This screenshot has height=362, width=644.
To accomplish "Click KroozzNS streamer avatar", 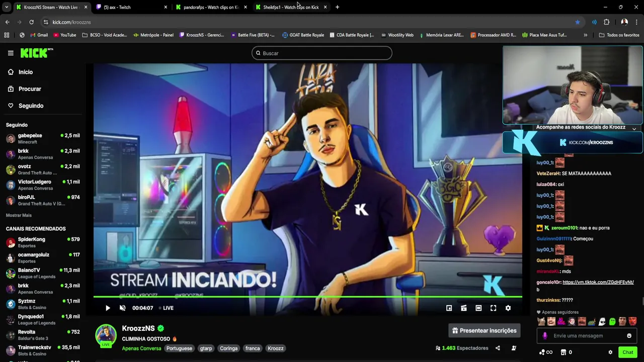I will tap(106, 335).
